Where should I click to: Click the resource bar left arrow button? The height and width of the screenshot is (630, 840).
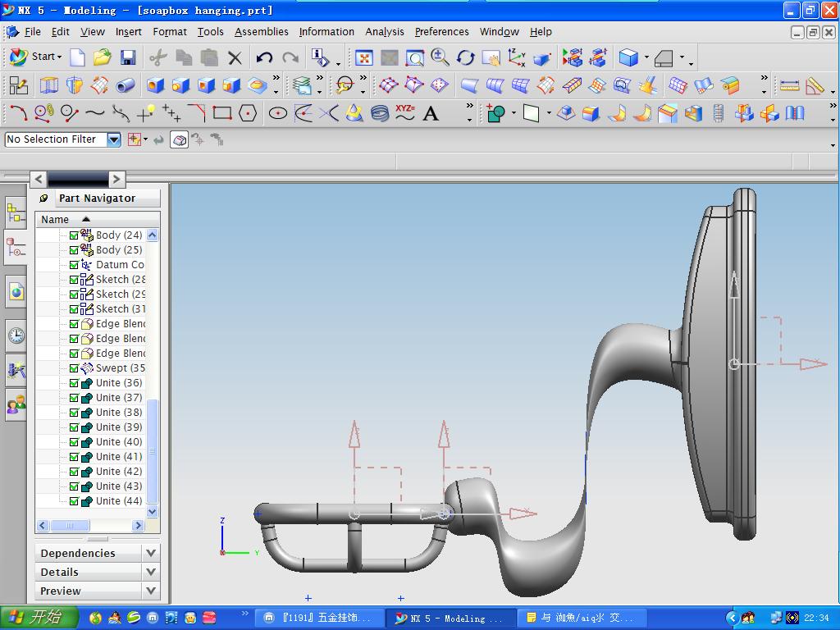pyautogui.click(x=38, y=179)
